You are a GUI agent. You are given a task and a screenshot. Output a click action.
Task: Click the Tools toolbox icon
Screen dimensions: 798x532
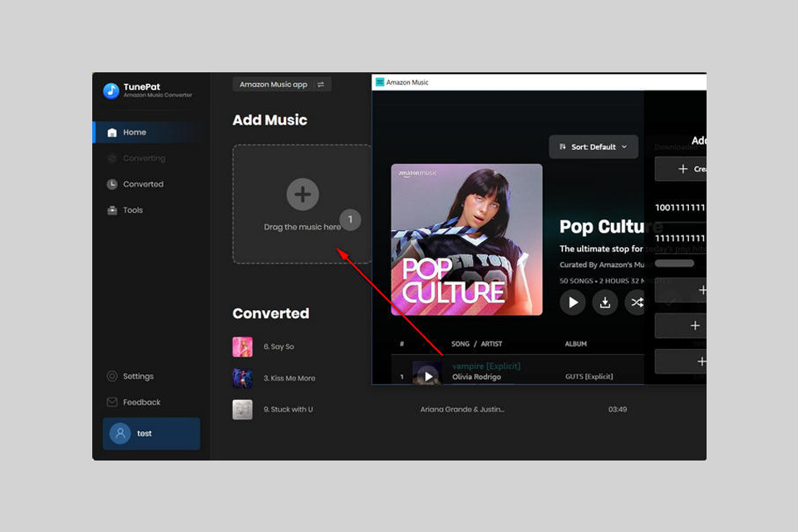[112, 210]
